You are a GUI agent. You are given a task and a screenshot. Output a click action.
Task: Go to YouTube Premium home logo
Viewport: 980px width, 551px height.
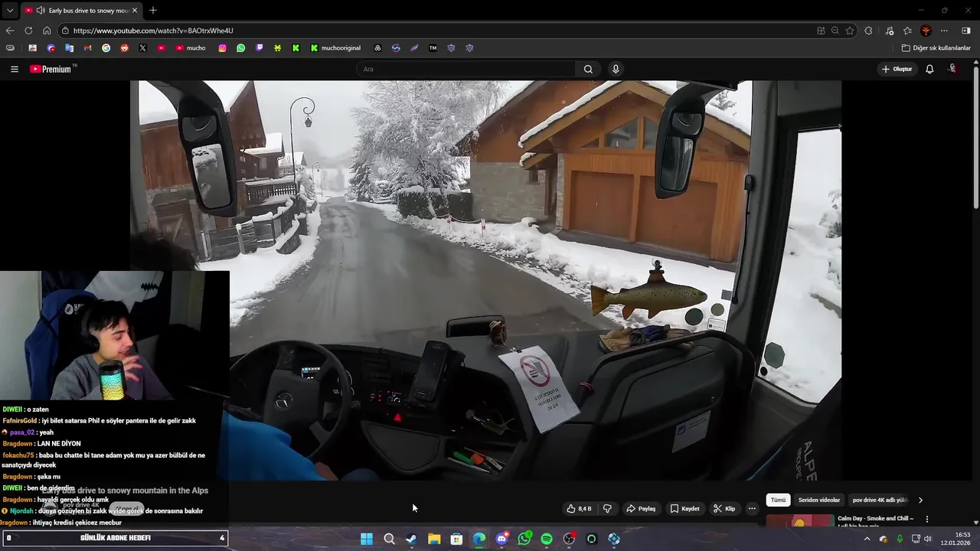click(51, 69)
